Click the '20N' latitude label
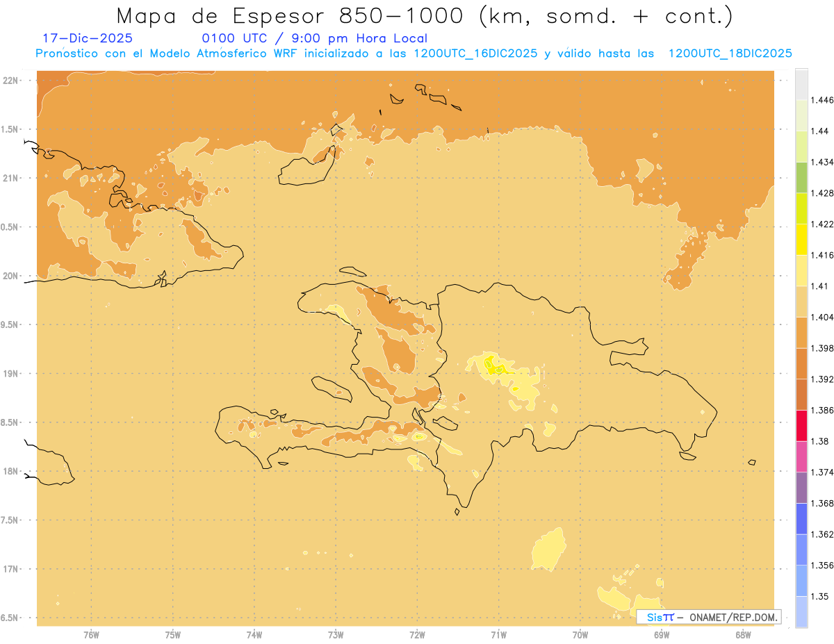This screenshot has width=834, height=644. coord(11,276)
